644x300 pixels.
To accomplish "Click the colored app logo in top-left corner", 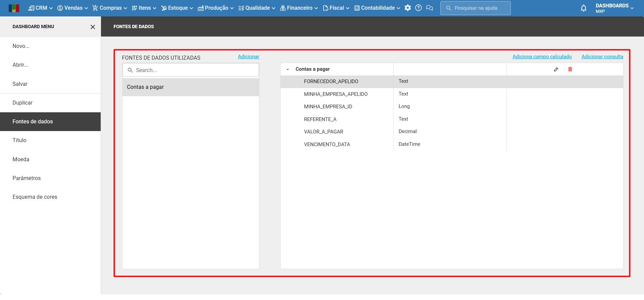I will click(14, 8).
